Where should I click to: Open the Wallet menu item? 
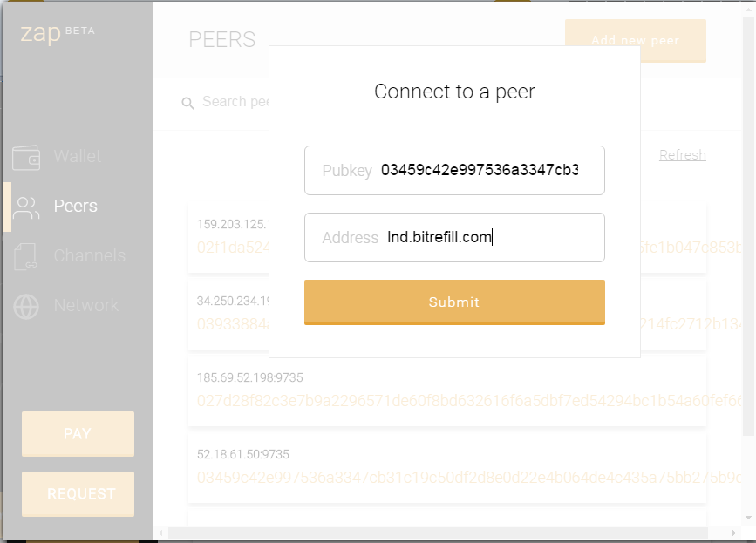pos(77,157)
